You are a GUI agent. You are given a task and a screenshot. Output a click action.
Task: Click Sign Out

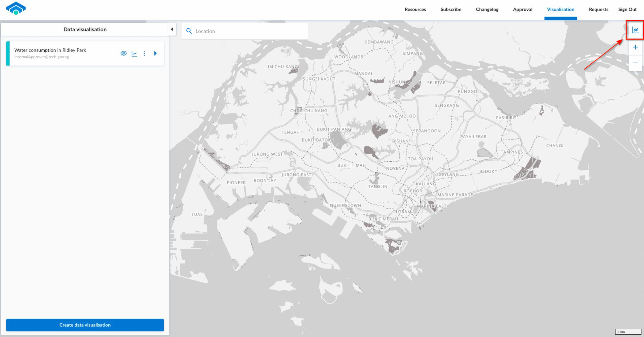[x=627, y=9]
